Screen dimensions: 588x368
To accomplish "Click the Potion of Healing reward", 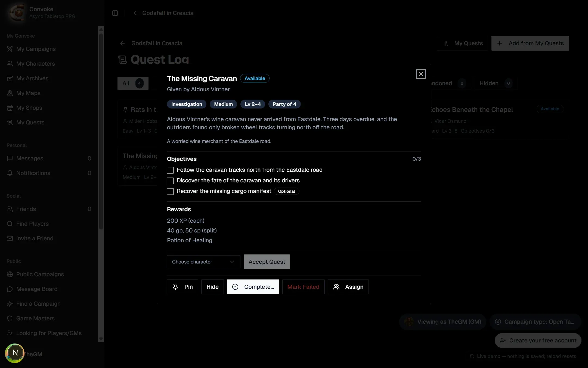I will coord(190,240).
